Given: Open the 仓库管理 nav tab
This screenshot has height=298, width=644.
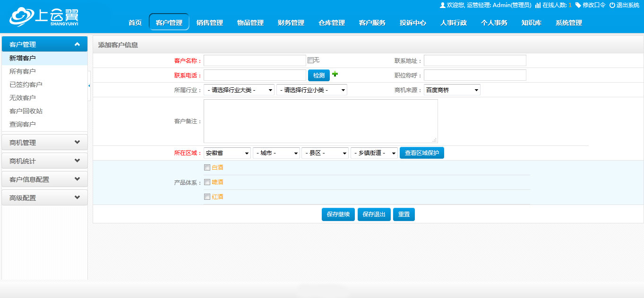Looking at the screenshot, I should click(x=332, y=23).
